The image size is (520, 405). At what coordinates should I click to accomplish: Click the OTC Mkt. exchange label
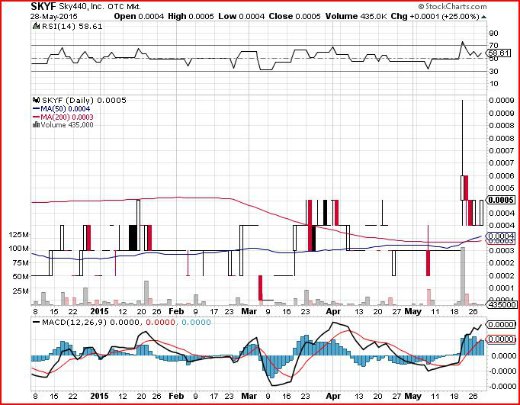(124, 6)
